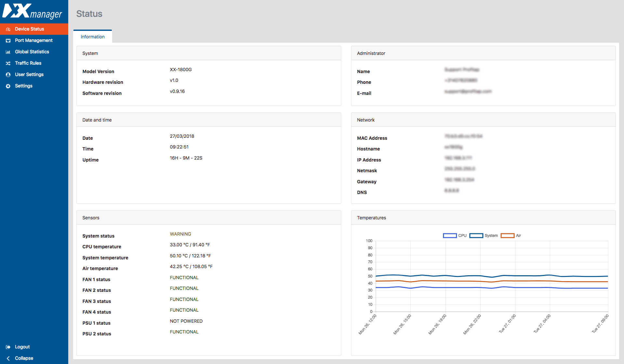Open Global Statistics menu item
Viewport: 624px width, 364px height.
[32, 52]
